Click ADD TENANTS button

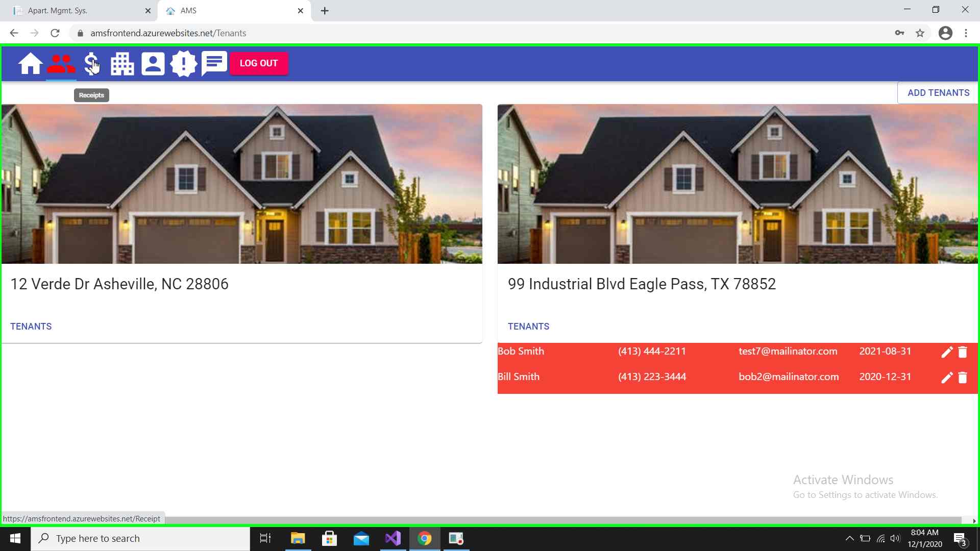(938, 93)
